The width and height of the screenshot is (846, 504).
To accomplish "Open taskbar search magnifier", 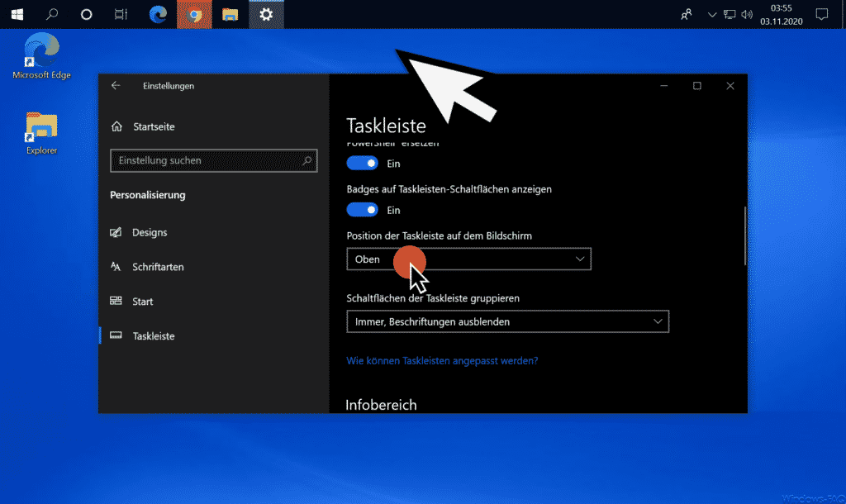I will [x=52, y=15].
